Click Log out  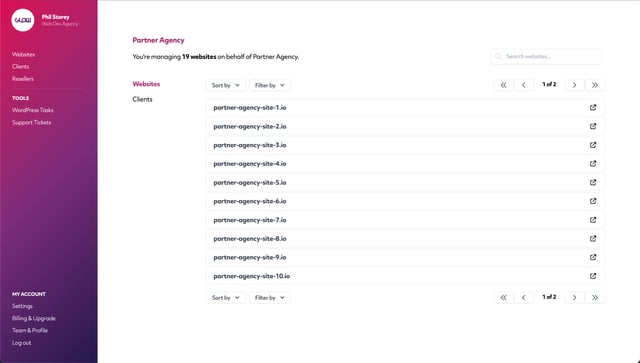(x=22, y=343)
